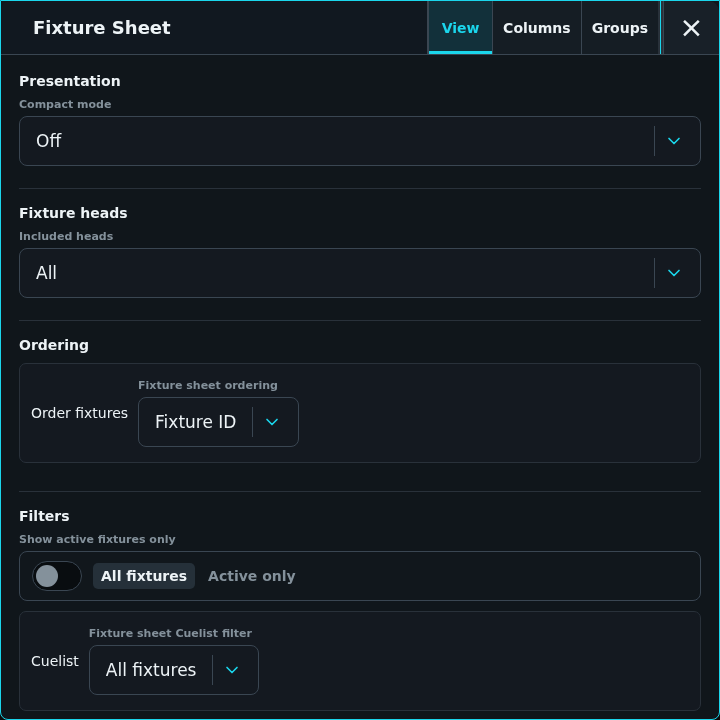The image size is (720, 720).
Task: Click the Show active fixtures only label
Action: (x=97, y=539)
